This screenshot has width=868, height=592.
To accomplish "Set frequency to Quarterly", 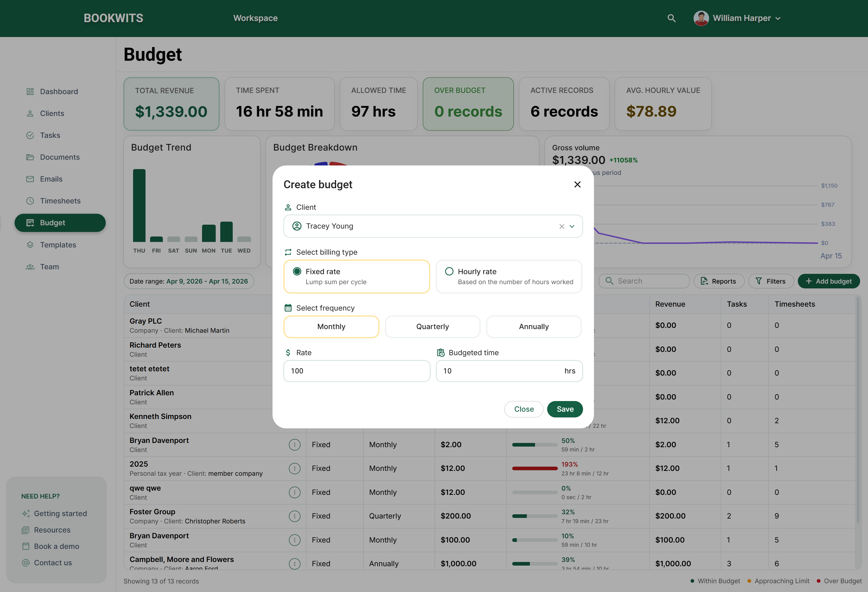I will [x=432, y=327].
